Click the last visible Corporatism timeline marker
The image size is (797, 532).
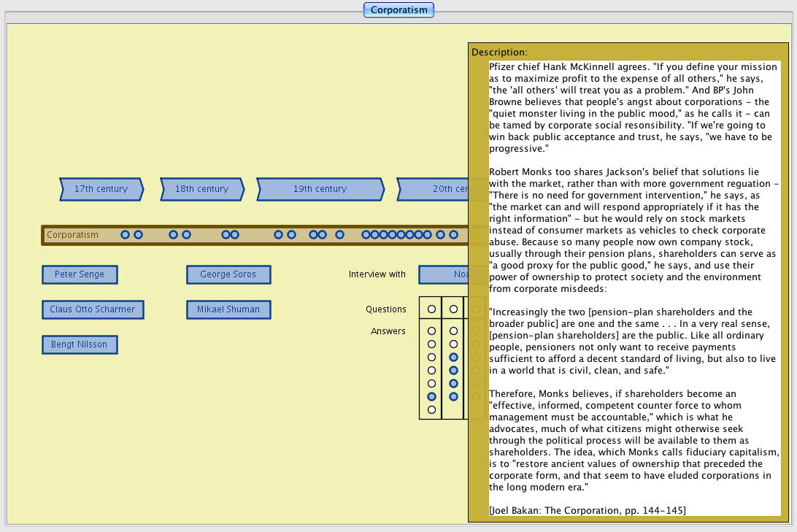pos(453,235)
